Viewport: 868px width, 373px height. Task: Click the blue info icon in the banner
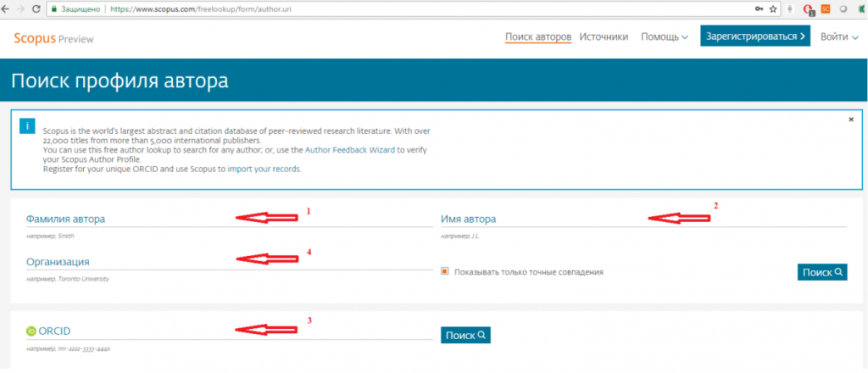click(26, 126)
